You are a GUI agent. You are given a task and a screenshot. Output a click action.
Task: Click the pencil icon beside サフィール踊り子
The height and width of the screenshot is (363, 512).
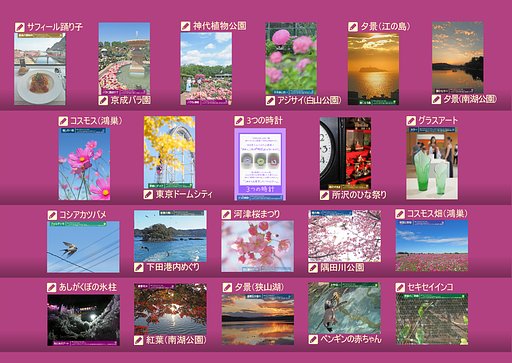[20, 27]
